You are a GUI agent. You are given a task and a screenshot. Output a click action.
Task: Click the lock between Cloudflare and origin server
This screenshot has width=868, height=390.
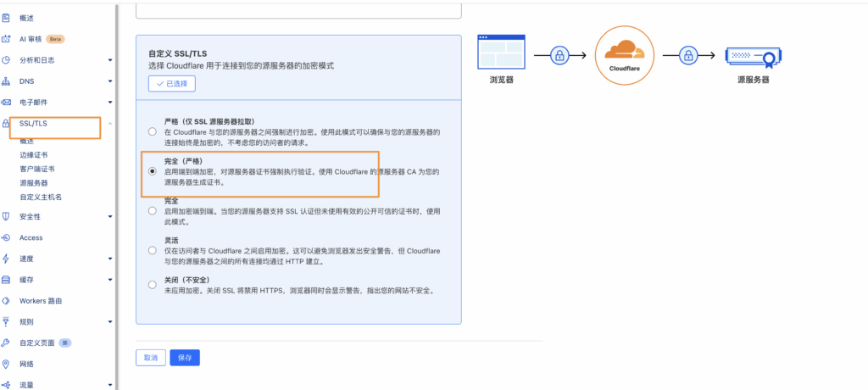point(688,55)
